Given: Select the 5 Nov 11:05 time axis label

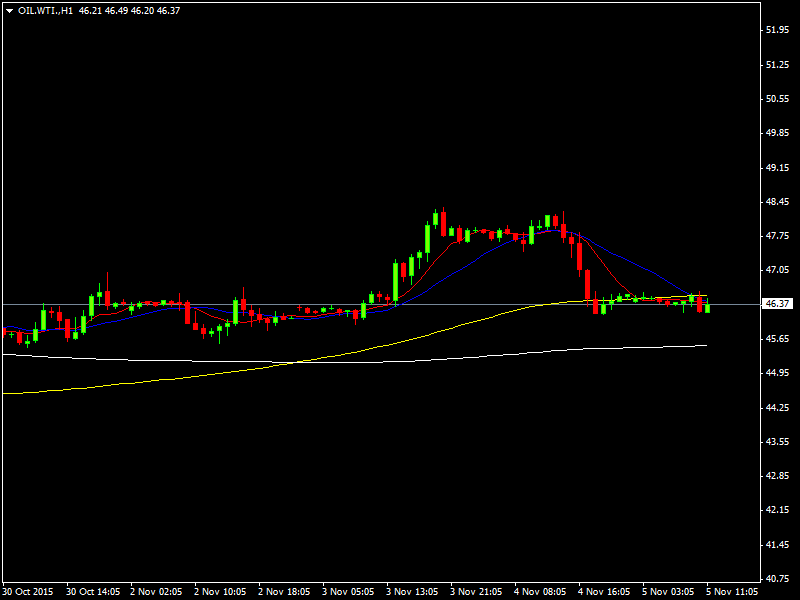Looking at the screenshot, I should pyautogui.click(x=732, y=592).
